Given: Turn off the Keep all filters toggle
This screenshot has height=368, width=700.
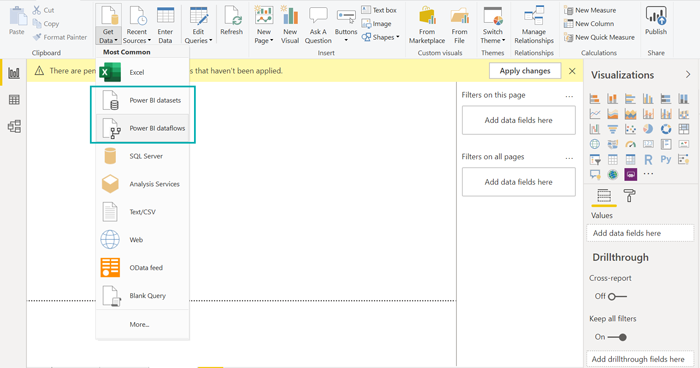Looking at the screenshot, I should coord(617,337).
